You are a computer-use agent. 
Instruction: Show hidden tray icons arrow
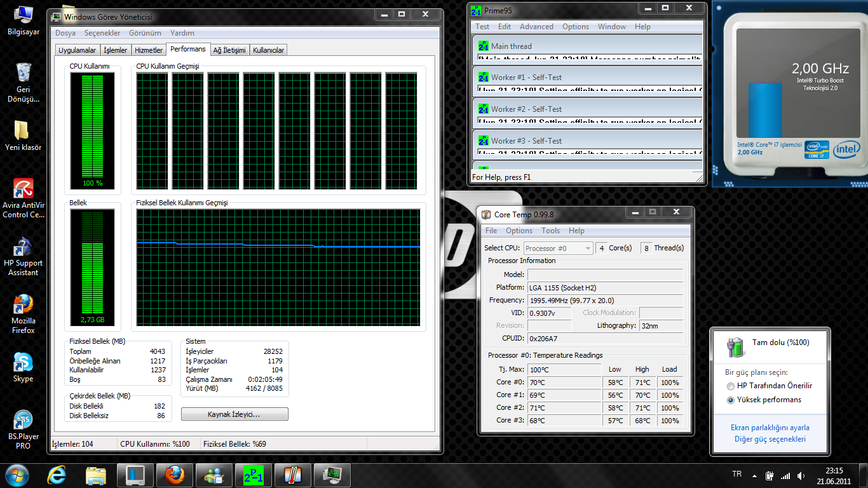(754, 475)
